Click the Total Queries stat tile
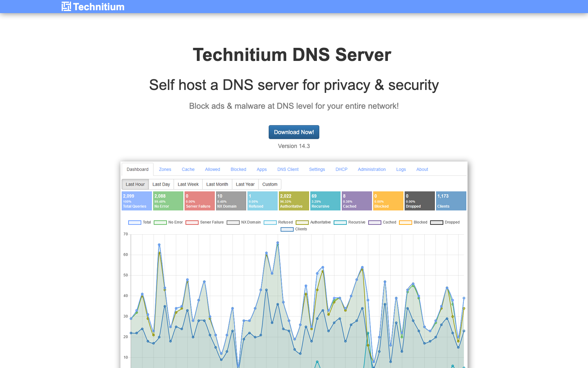This screenshot has width=588, height=368. click(x=137, y=201)
